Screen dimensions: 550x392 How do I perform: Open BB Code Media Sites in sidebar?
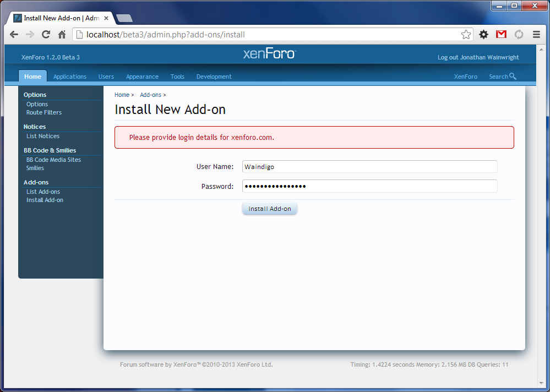[x=53, y=160]
